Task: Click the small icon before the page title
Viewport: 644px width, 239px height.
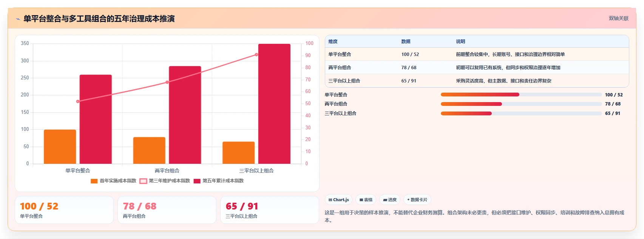Action: point(18,19)
